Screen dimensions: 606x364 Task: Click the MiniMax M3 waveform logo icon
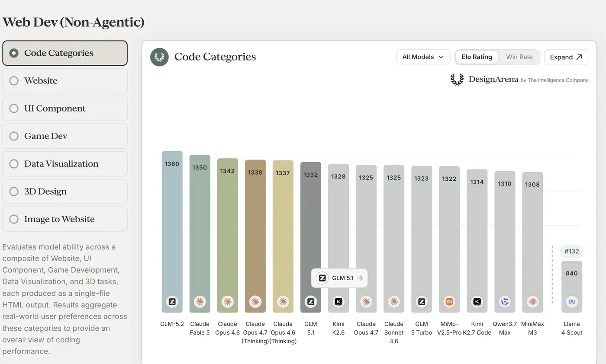pos(532,302)
